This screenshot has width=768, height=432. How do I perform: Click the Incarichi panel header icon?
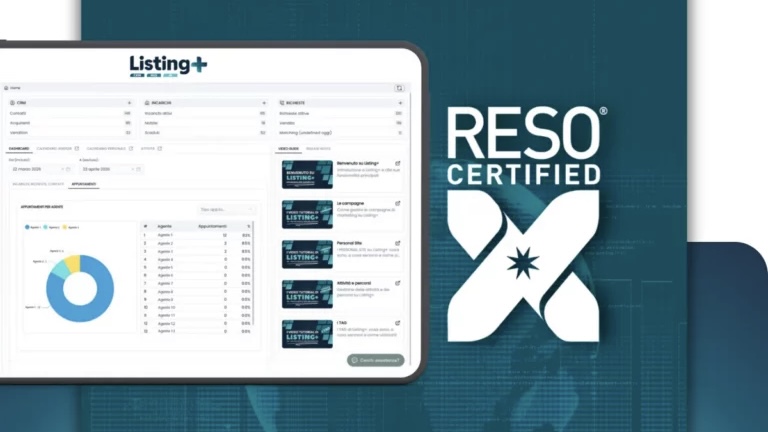pyautogui.click(x=147, y=103)
